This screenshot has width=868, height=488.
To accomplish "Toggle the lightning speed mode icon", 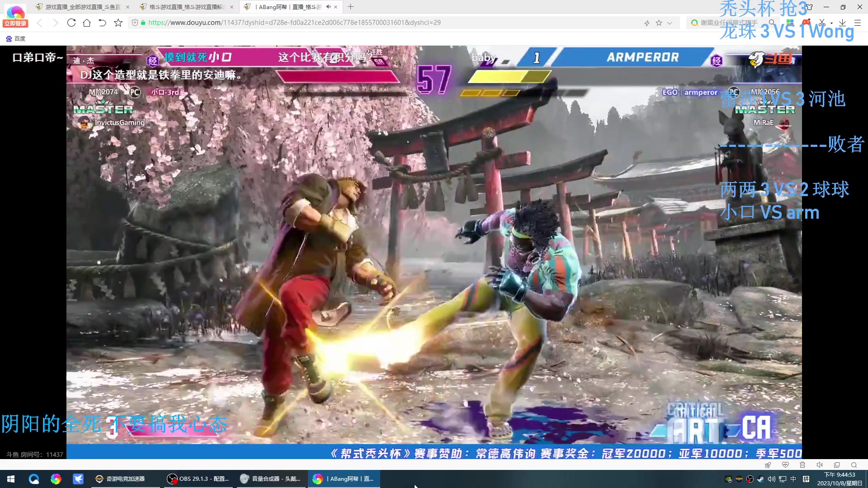I will click(647, 23).
